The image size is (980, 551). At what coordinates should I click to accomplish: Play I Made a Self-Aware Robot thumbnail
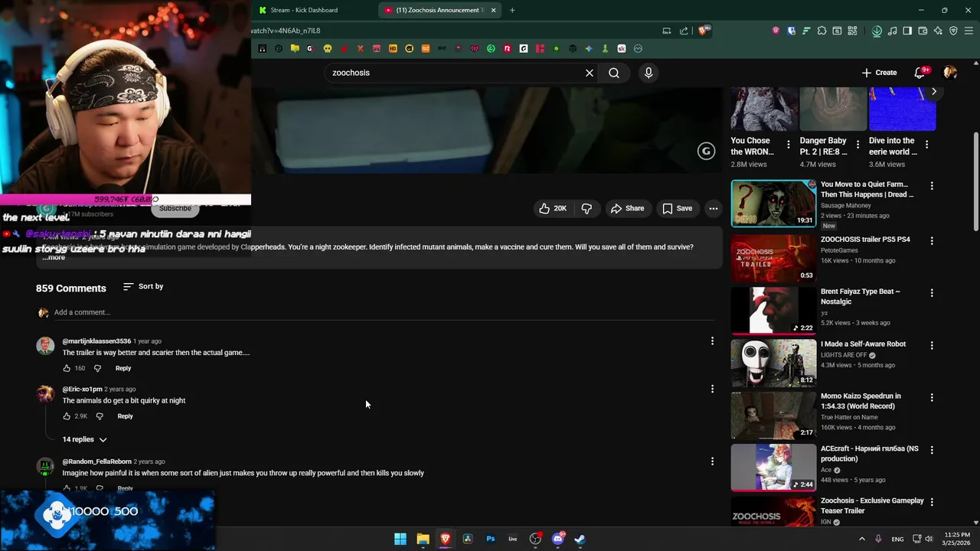click(x=773, y=362)
